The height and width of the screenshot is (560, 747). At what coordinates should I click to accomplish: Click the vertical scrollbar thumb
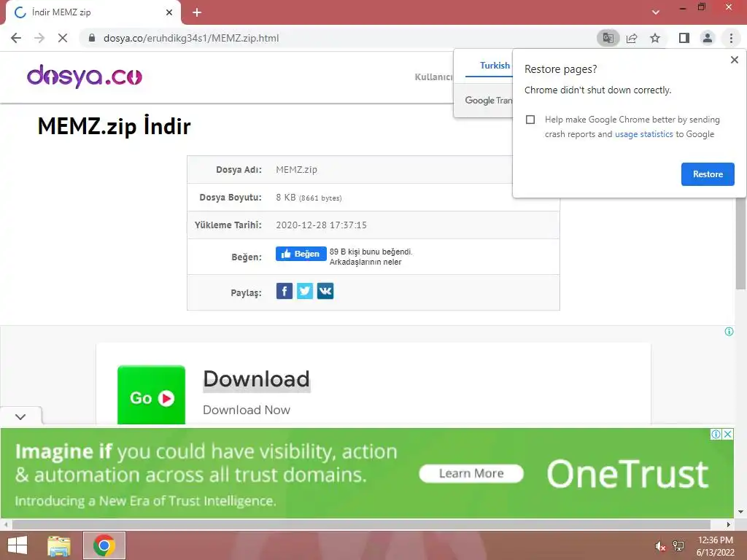pyautogui.click(x=740, y=243)
